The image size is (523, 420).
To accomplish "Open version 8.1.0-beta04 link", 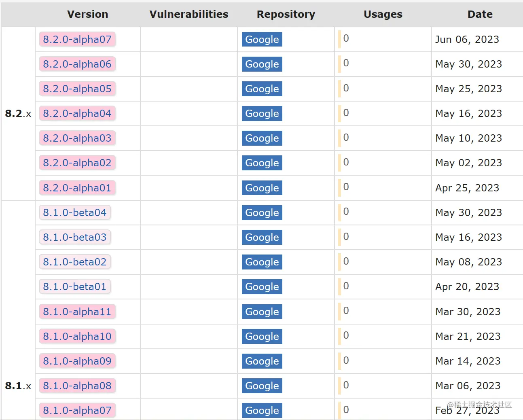I will 75,212.
